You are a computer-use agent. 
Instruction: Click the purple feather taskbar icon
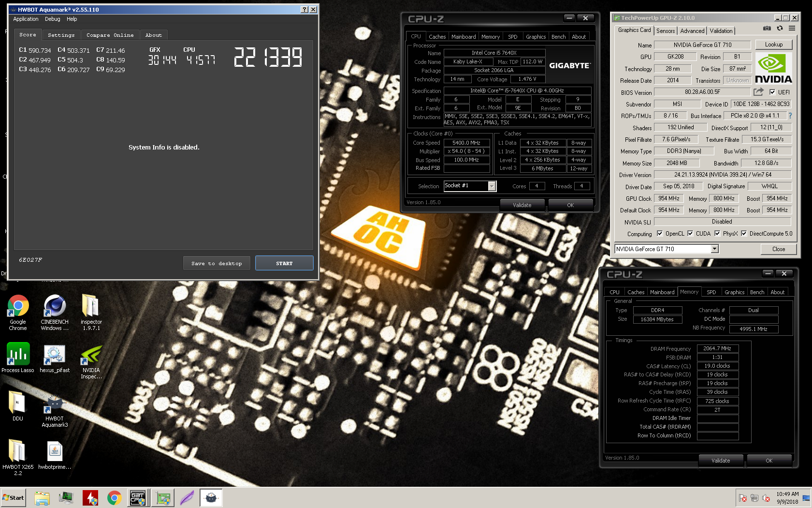pos(187,497)
